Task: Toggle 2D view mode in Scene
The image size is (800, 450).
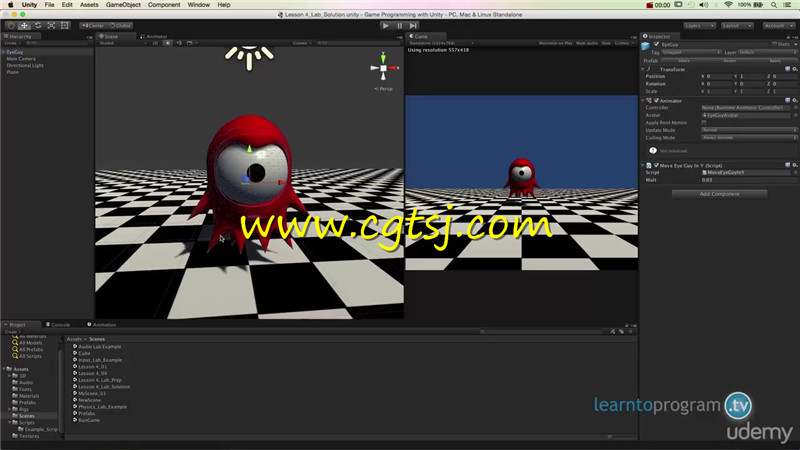Action: pyautogui.click(x=155, y=43)
